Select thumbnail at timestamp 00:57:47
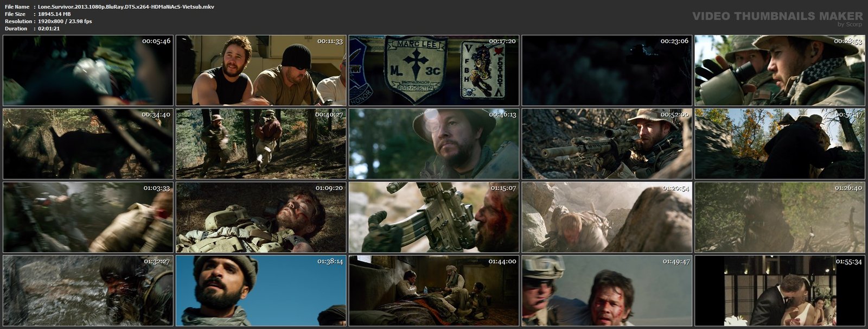Image resolution: width=868 pixels, height=329 pixels. click(780, 144)
